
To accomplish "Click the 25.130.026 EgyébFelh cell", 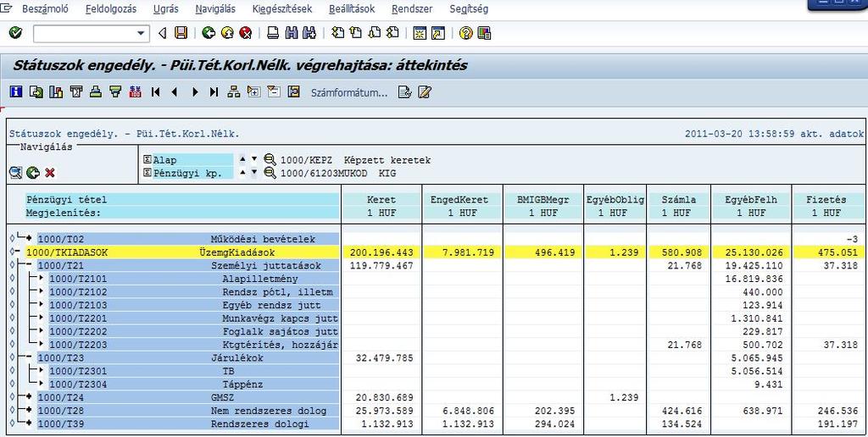I will 753,252.
